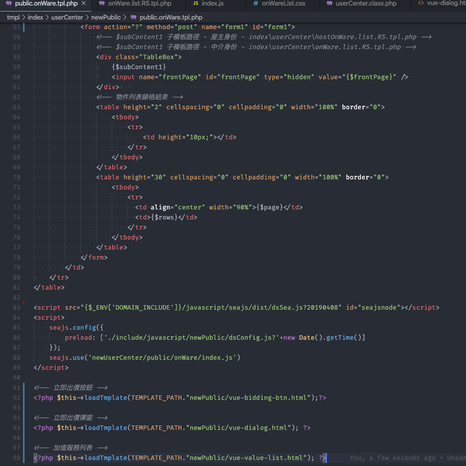
Task: Click 'newPublic/vue-dialog.html' string on line 95
Action: tap(238, 427)
